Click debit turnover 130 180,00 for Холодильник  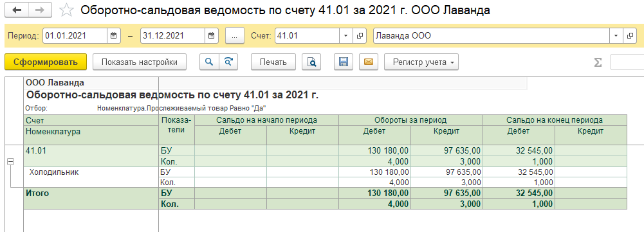coord(374,172)
